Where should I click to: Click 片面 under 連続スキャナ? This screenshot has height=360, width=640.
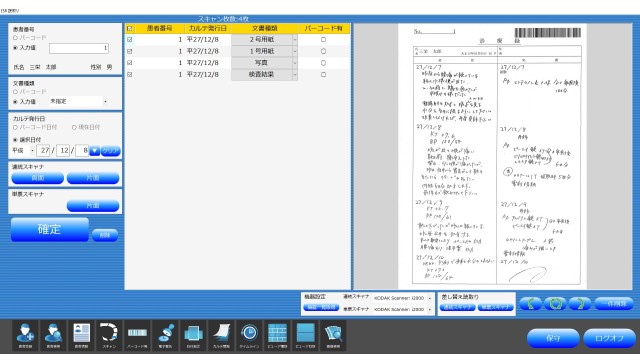coord(93,178)
